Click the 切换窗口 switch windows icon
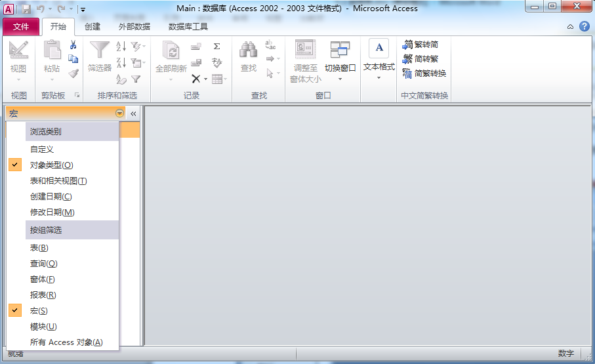Image resolution: width=595 pixels, height=364 pixels. [x=340, y=50]
